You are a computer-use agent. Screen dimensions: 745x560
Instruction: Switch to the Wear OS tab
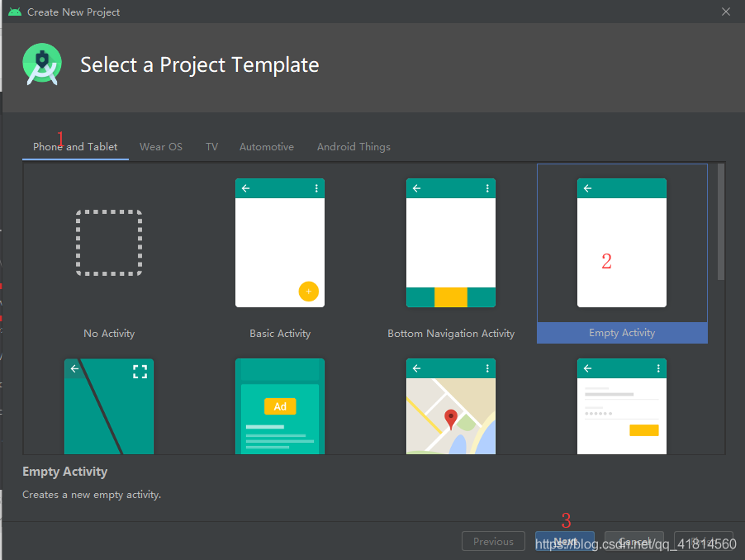point(160,146)
